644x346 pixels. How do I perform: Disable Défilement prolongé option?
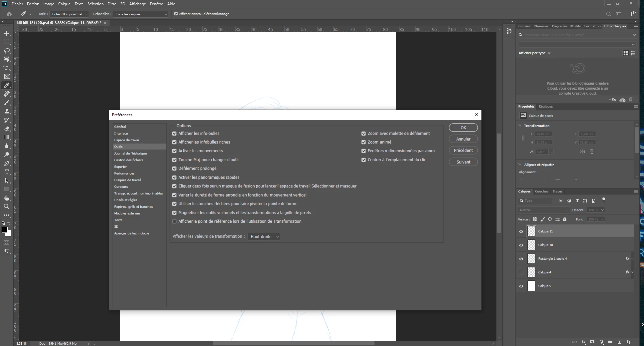(174, 169)
